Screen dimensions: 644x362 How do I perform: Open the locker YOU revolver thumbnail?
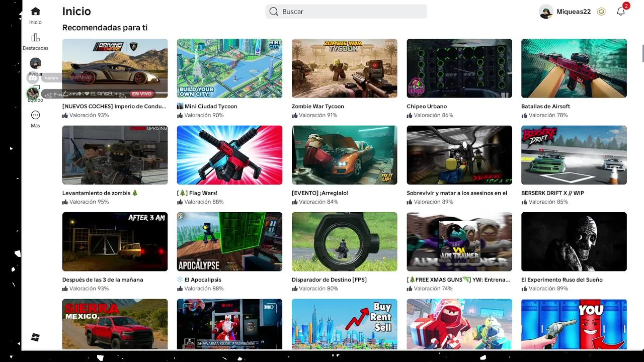tap(574, 324)
